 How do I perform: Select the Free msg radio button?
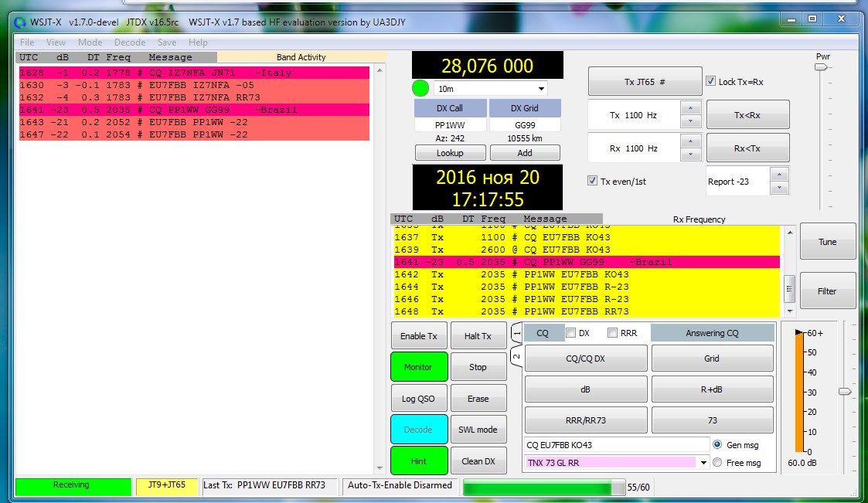pyautogui.click(x=717, y=462)
